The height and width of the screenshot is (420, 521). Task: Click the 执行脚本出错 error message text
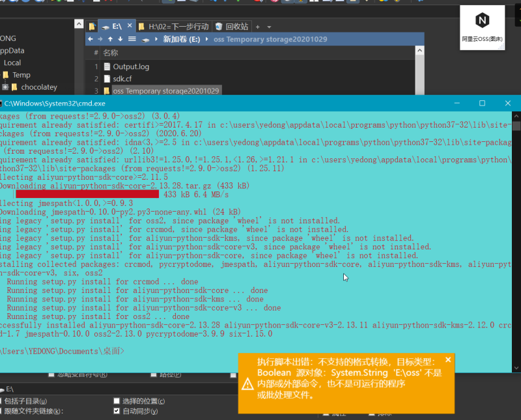point(349,378)
